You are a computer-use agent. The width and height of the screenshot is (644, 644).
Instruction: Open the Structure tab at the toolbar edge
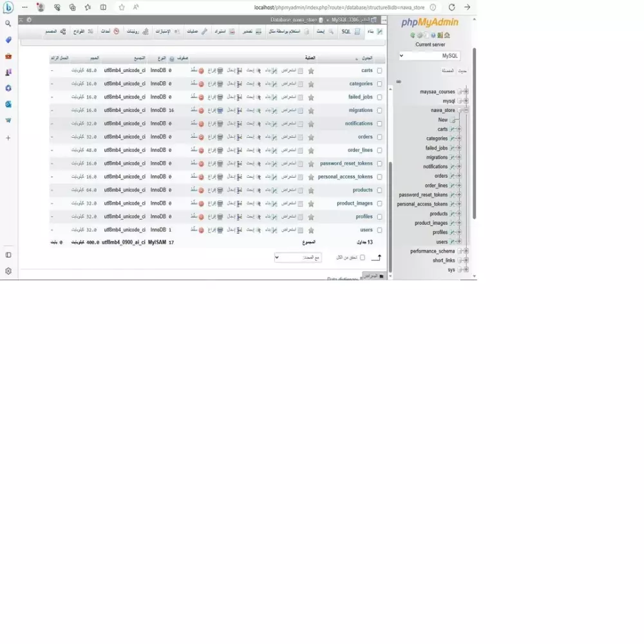(x=375, y=32)
